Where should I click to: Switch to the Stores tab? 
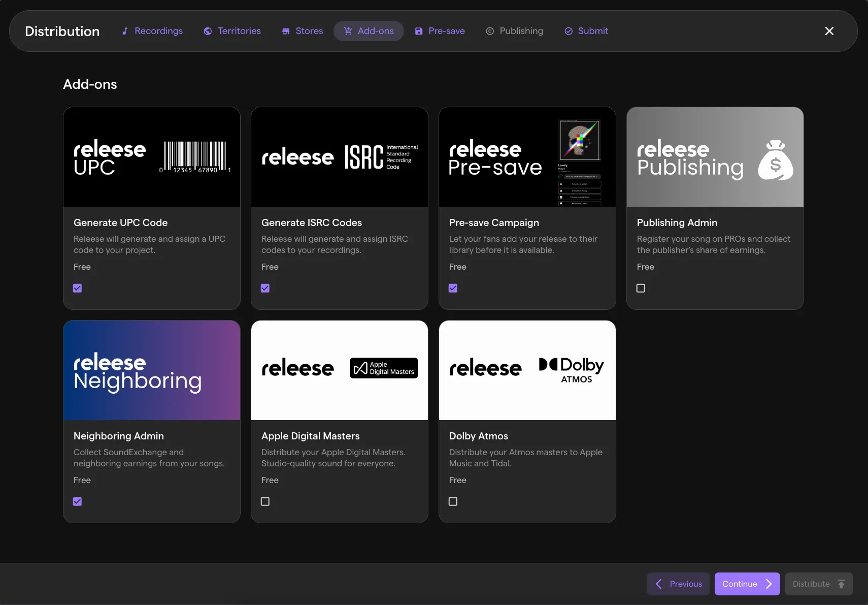pos(303,31)
